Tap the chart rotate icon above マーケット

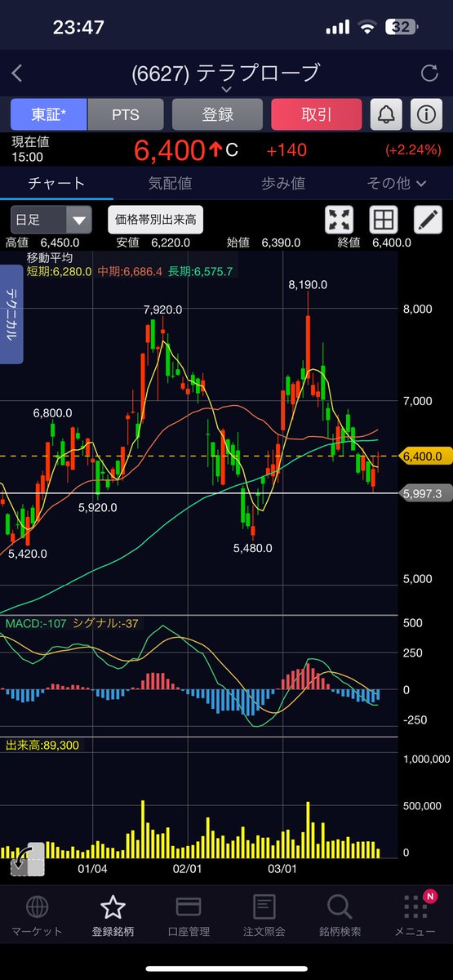point(27,860)
